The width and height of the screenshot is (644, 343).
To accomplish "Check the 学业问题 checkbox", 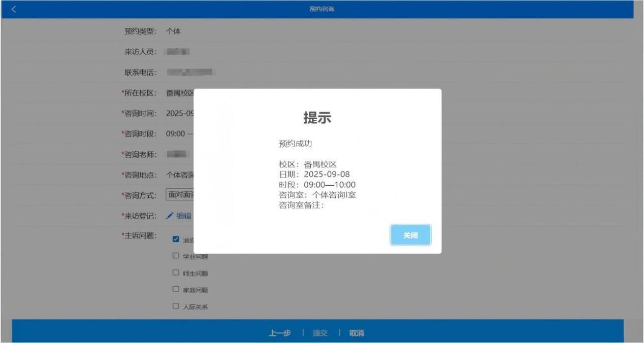I will (x=176, y=256).
